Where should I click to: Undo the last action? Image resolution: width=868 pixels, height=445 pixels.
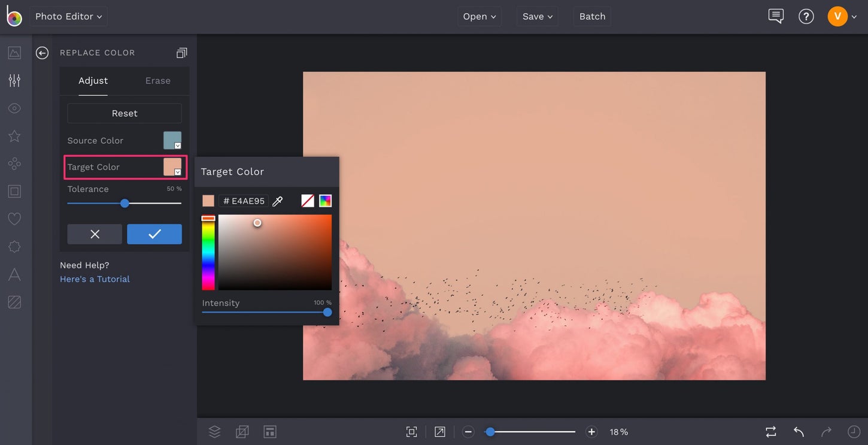(x=798, y=431)
